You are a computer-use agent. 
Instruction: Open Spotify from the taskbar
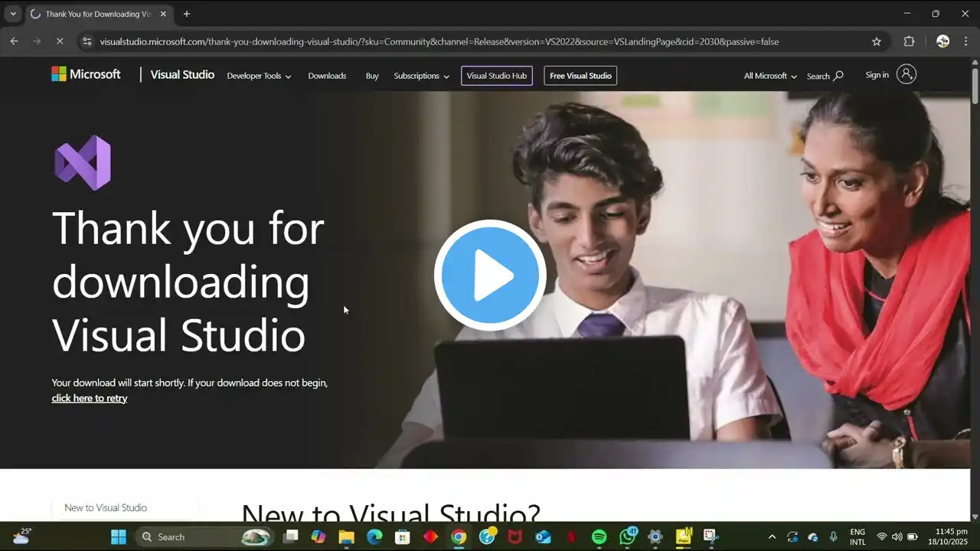pos(599,536)
